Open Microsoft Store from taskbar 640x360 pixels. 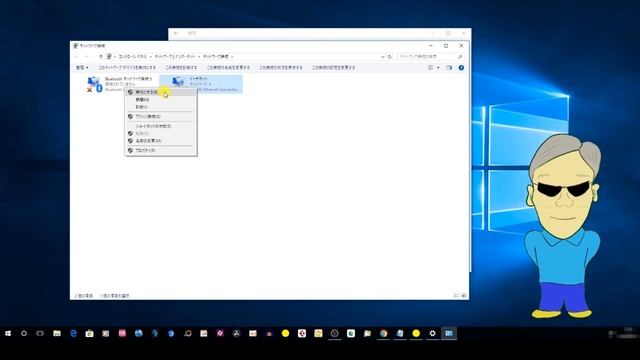pos(89,333)
